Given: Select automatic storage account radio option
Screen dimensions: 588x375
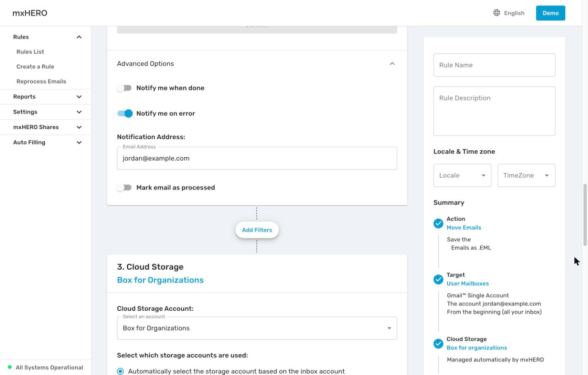Looking at the screenshot, I should click(x=120, y=371).
